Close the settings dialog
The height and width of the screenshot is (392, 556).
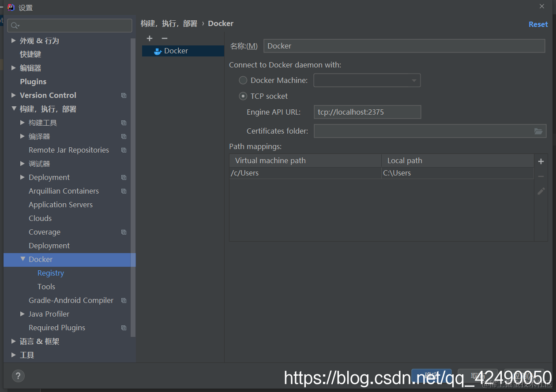(542, 6)
